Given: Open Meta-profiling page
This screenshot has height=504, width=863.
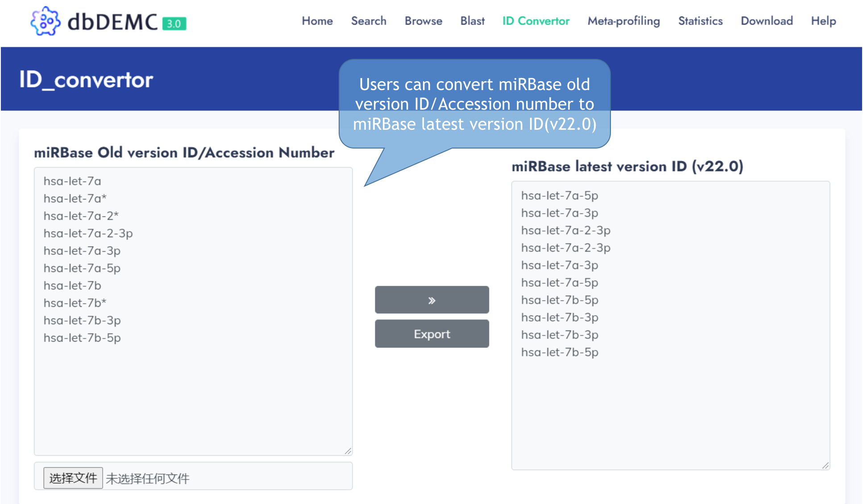Looking at the screenshot, I should tap(624, 21).
